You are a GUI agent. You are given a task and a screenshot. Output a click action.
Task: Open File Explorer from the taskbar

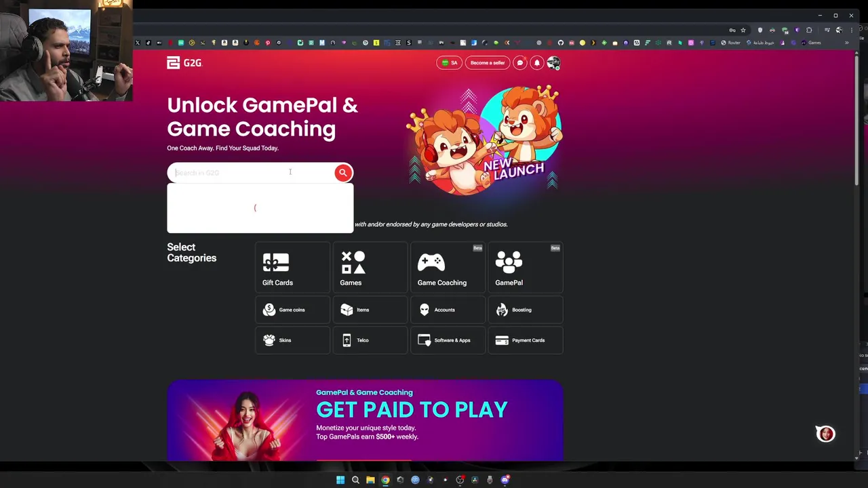coord(370,480)
